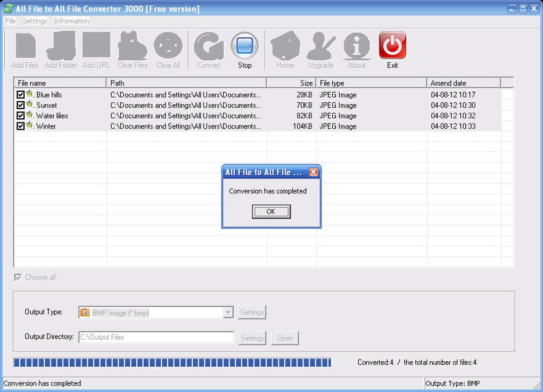Click the Converted:4 status text
This screenshot has height=392, width=543.
(x=375, y=362)
